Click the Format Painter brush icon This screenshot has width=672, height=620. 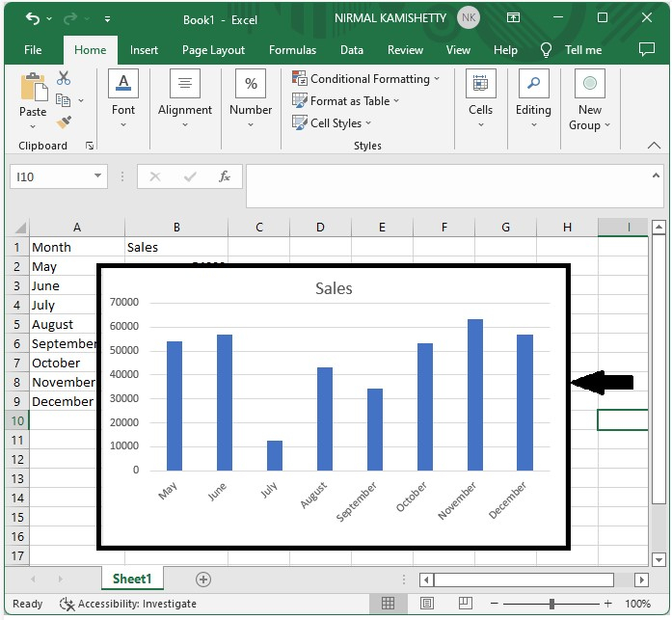[64, 122]
